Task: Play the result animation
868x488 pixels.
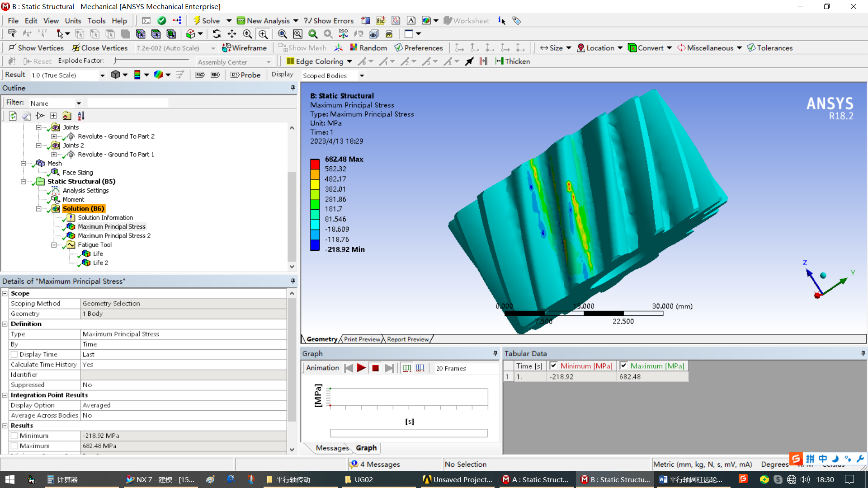Action: (361, 368)
